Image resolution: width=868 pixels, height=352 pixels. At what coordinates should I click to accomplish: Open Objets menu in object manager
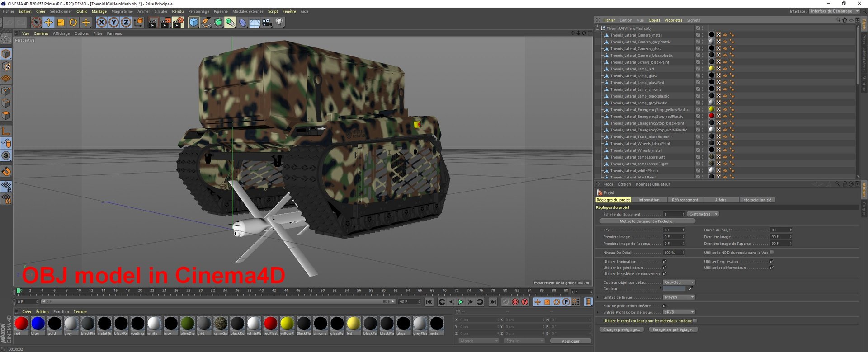tap(654, 20)
